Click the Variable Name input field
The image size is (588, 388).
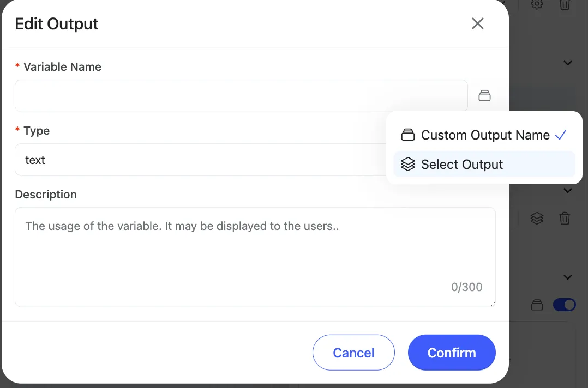[x=241, y=96]
